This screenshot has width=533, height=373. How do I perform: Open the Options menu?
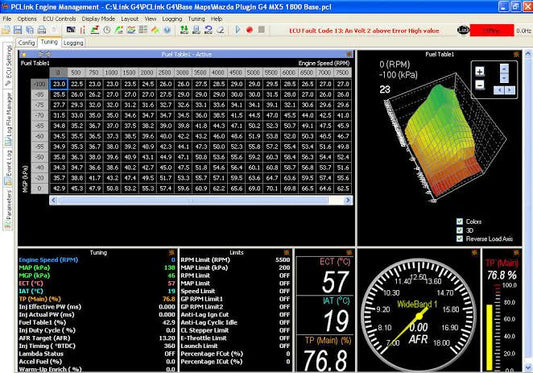click(27, 19)
